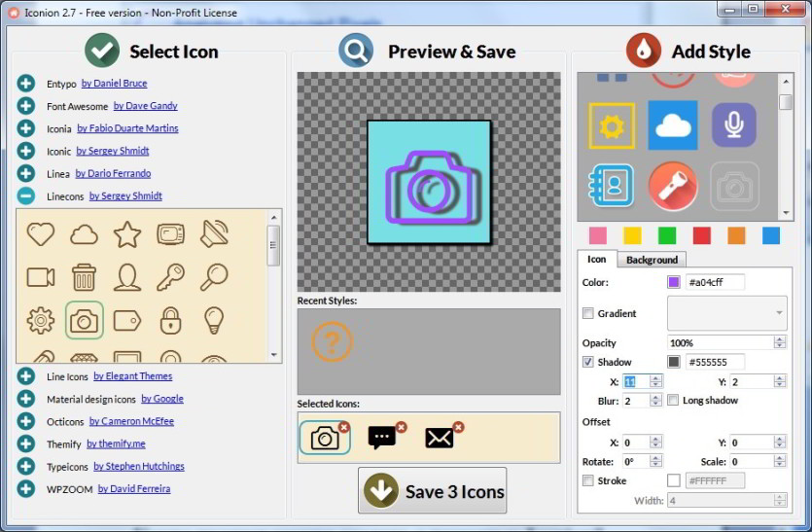Collapse the Linecons icon set
Screen dimensions: 812x532
[x=25, y=195]
